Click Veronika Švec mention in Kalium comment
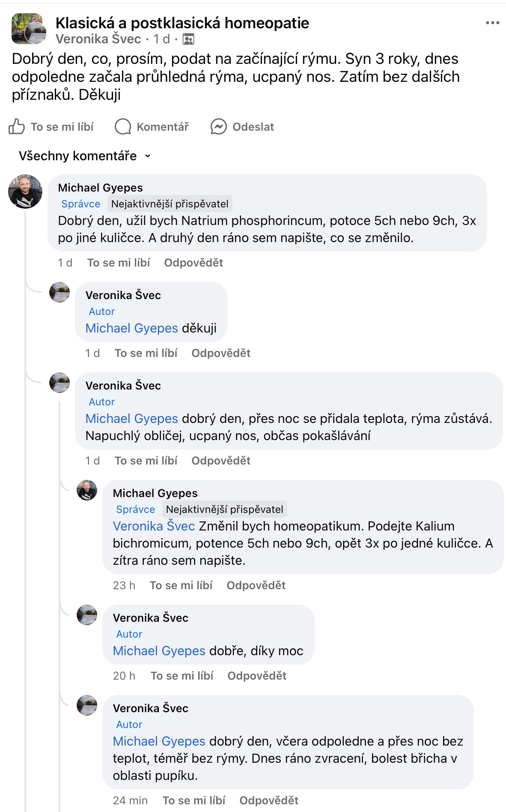 154,526
